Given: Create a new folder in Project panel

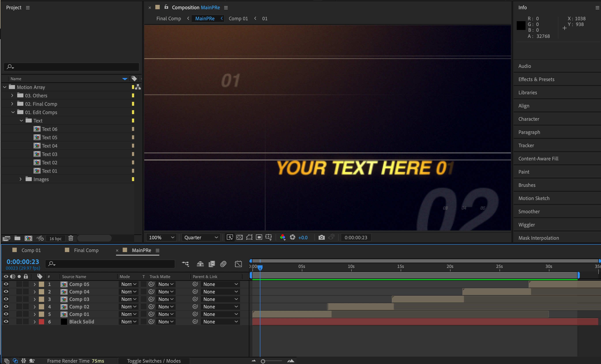Looking at the screenshot, I should tap(17, 238).
